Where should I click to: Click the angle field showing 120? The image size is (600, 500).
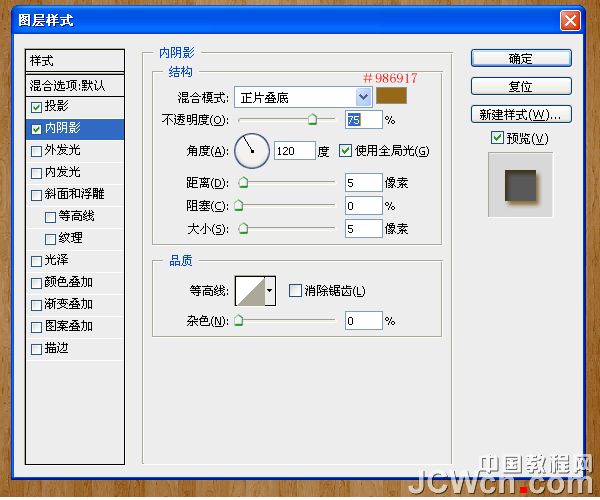(x=295, y=151)
